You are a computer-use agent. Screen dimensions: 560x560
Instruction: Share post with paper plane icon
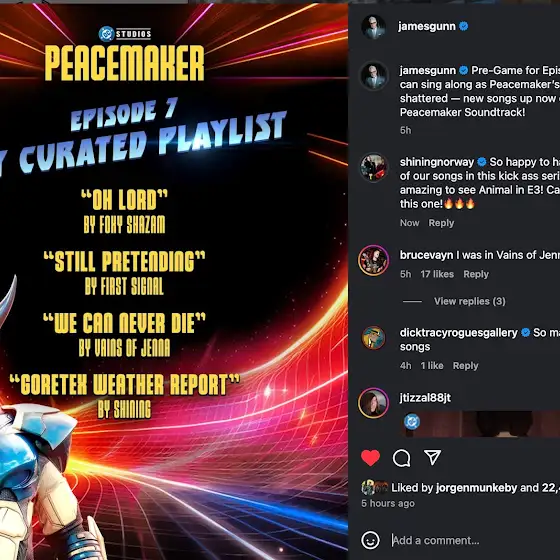pyautogui.click(x=432, y=458)
